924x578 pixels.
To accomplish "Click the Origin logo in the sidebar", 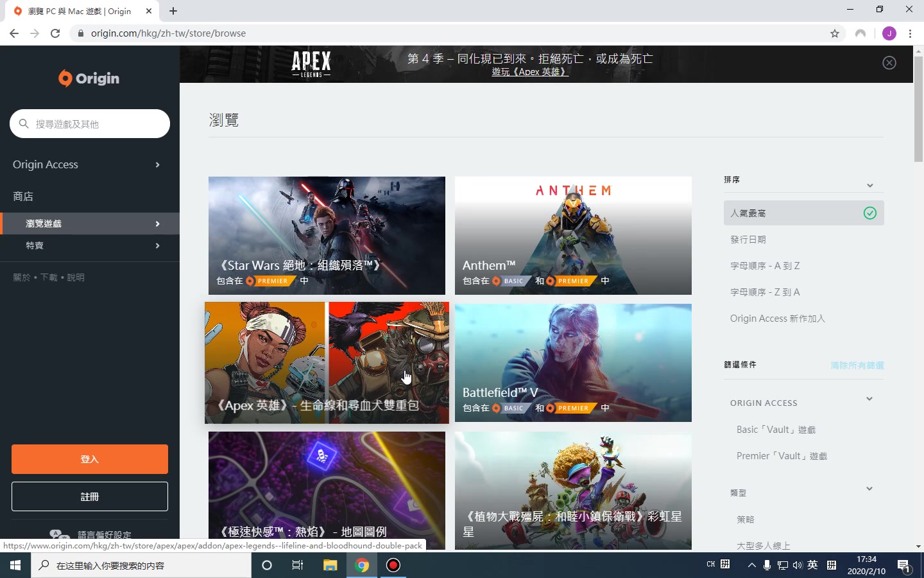I will [89, 78].
